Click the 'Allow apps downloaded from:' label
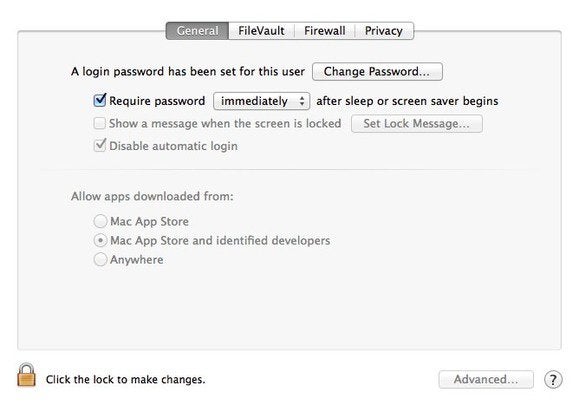579x405 pixels. (x=152, y=196)
